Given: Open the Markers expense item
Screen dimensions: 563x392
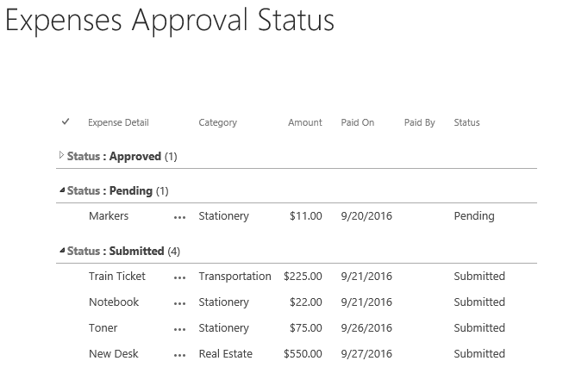Looking at the screenshot, I should [x=109, y=216].
